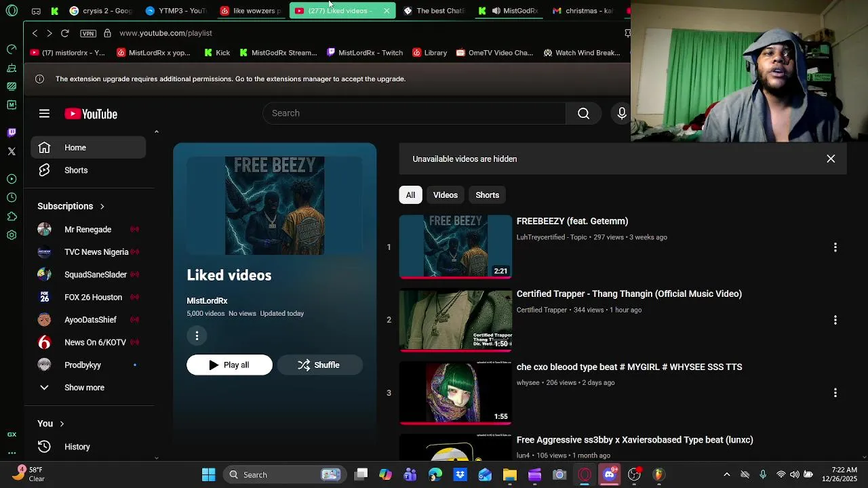Image resolution: width=868 pixels, height=488 pixels.
Task: Open Dropbox from the taskbar
Action: click(x=460, y=474)
